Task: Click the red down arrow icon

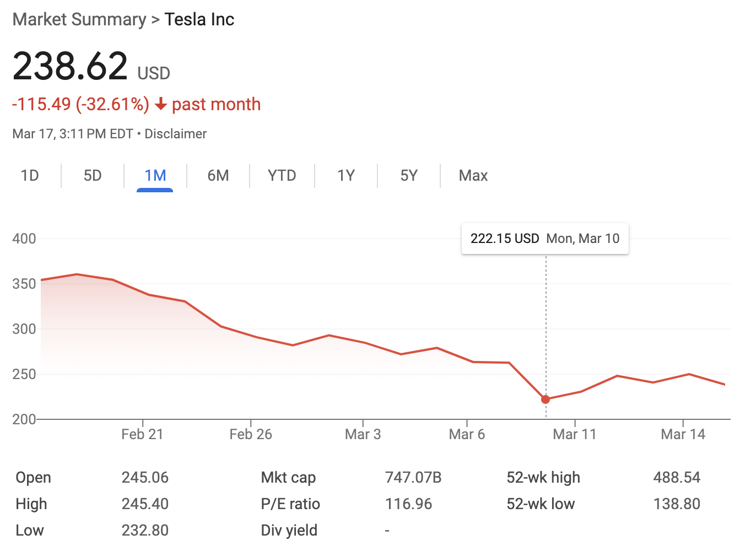Action: tap(161, 104)
